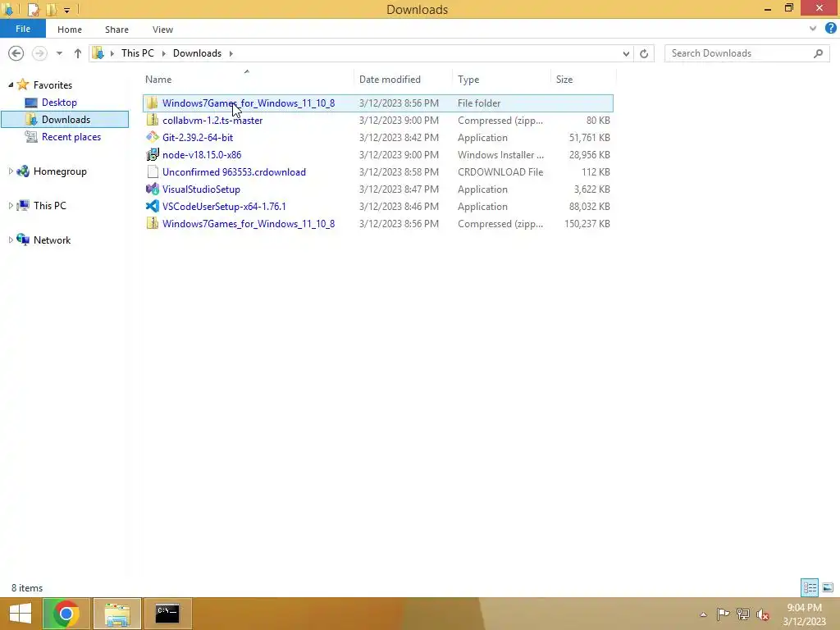Select the Git-2.39.2-64-bit installer icon
The width and height of the screenshot is (840, 630).
(x=152, y=137)
